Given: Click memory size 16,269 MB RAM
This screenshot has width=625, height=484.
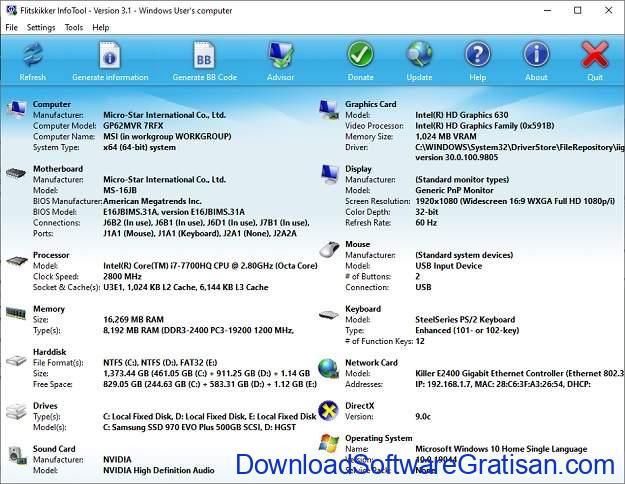Looking at the screenshot, I should [x=133, y=319].
